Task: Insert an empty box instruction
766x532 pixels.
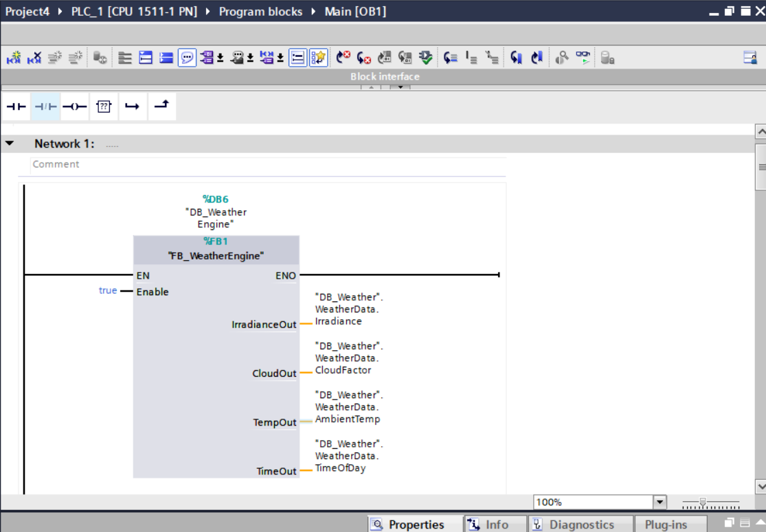Action: [x=104, y=106]
